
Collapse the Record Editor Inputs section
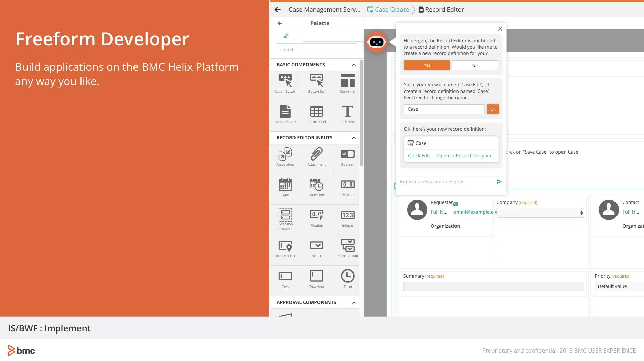click(354, 138)
